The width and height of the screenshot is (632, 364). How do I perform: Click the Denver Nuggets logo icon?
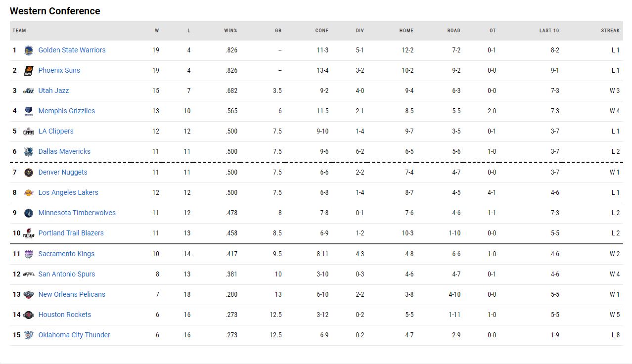click(29, 172)
